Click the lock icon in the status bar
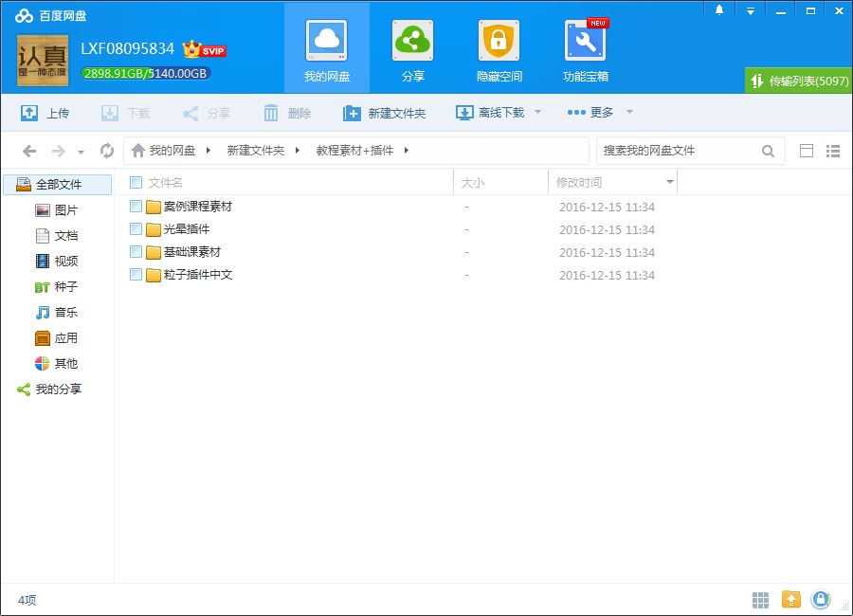This screenshot has width=853, height=616. click(821, 600)
